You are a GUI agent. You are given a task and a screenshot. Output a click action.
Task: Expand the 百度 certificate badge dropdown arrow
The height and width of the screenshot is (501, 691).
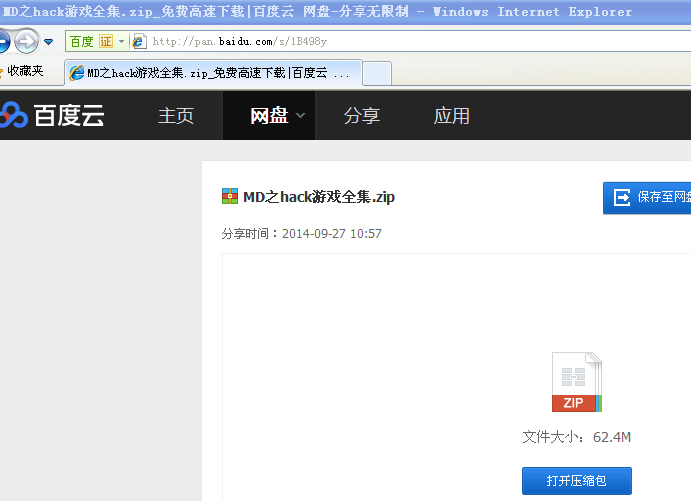pos(122,41)
